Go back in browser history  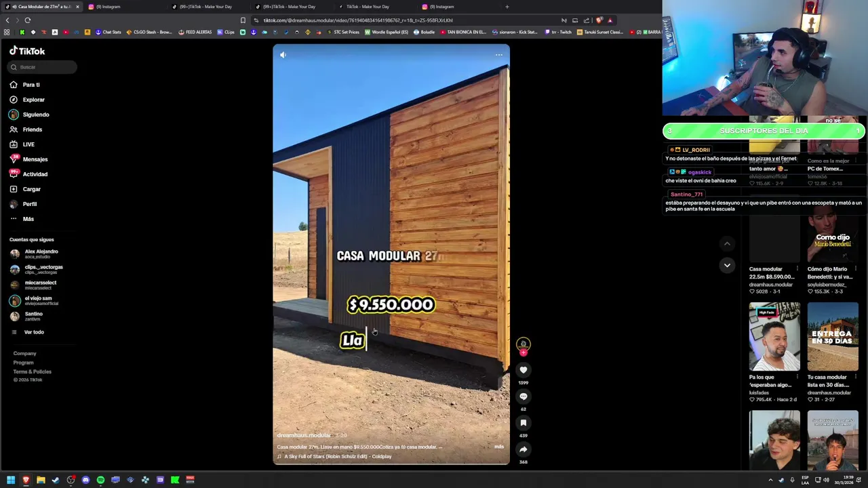point(7,20)
